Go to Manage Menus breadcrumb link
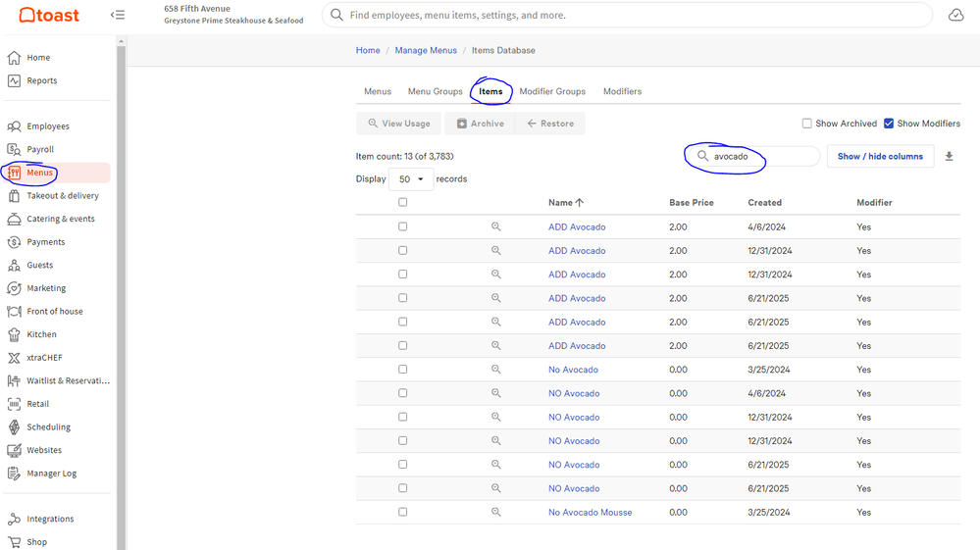The height and width of the screenshot is (550, 980). click(x=425, y=50)
